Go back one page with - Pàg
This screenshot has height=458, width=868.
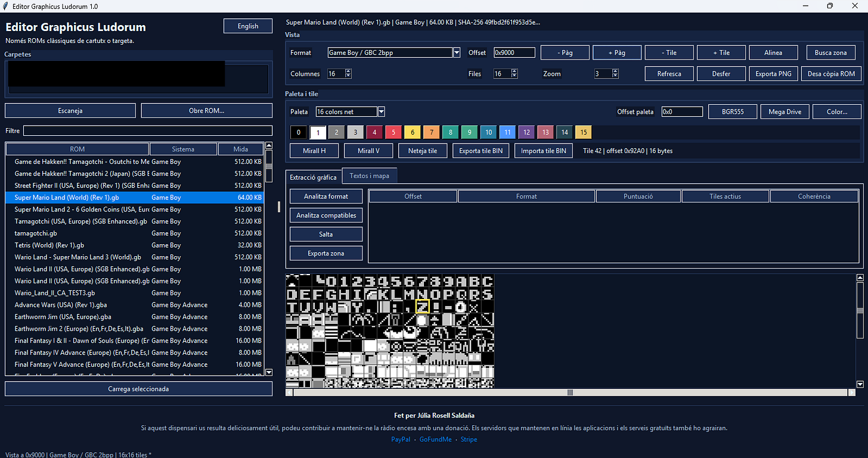click(x=565, y=52)
